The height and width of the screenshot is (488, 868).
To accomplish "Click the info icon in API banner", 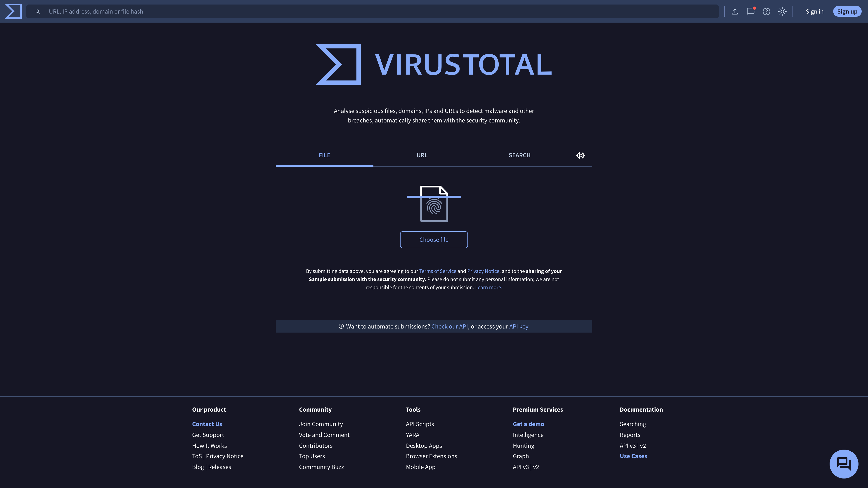I will coord(341,326).
